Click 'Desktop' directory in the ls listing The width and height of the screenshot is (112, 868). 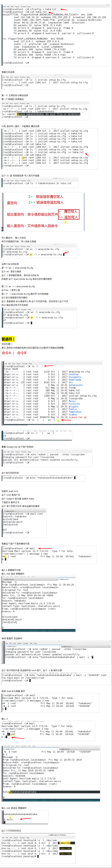(x=74, y=374)
